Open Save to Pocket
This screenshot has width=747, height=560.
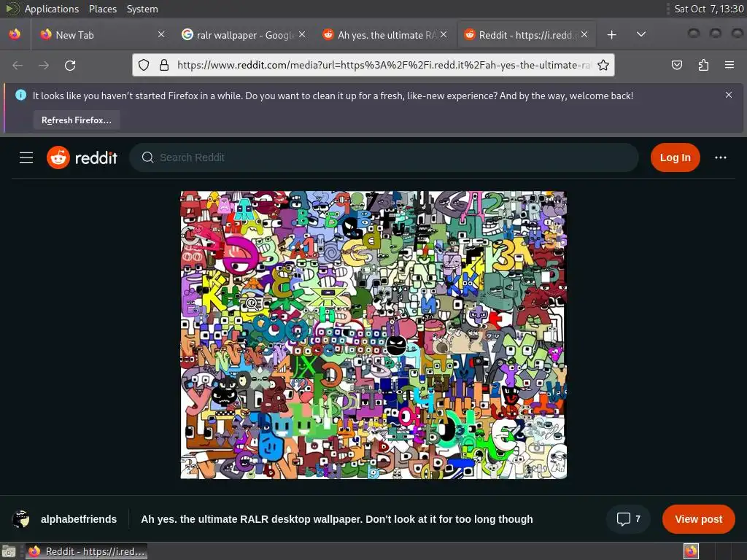(677, 65)
